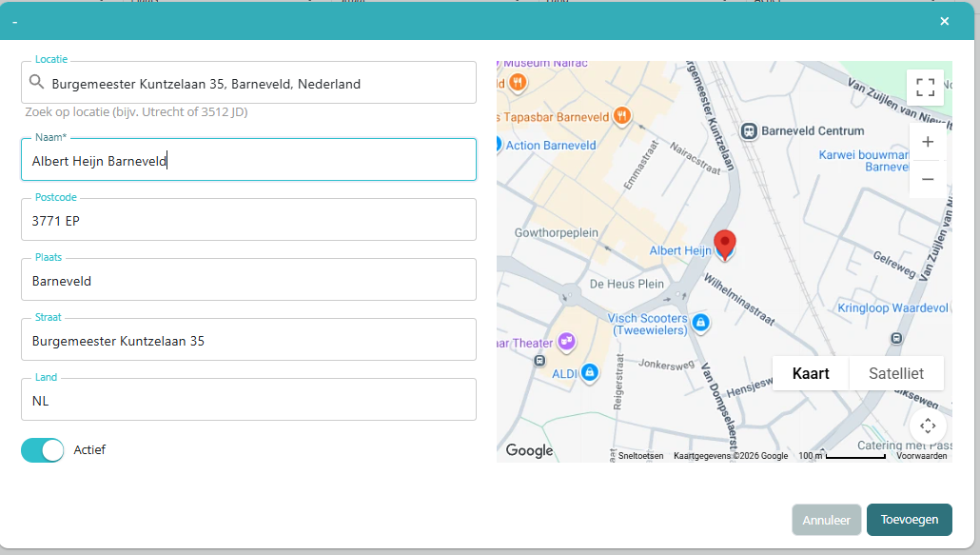Click the Barneveld Centrum train station icon
The image size is (980, 555).
[748, 131]
